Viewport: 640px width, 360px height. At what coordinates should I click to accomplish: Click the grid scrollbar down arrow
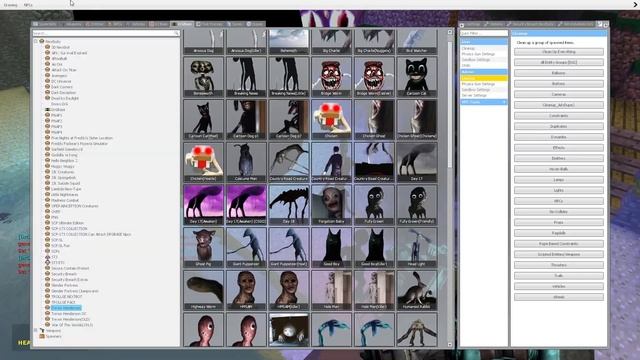point(450,344)
